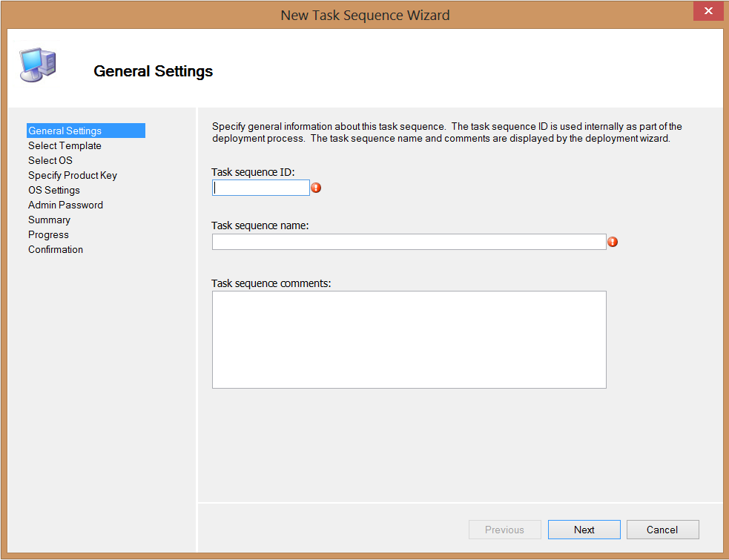Select the Confirmation step
The height and width of the screenshot is (560, 729).
click(x=56, y=250)
